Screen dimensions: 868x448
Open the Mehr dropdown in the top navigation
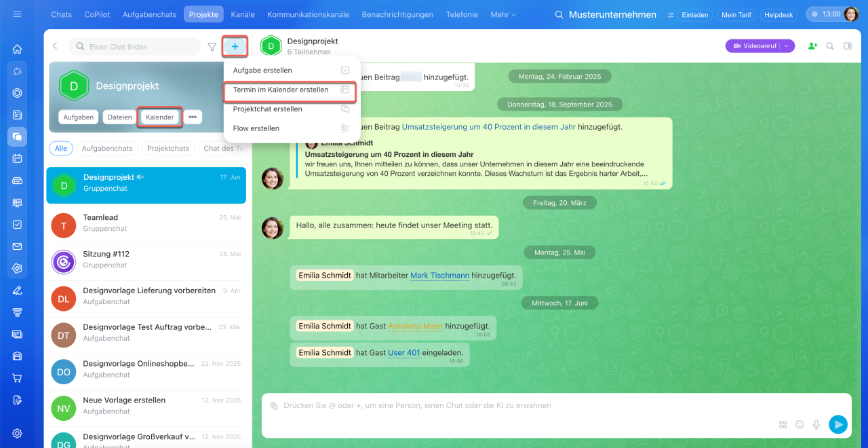click(x=502, y=14)
